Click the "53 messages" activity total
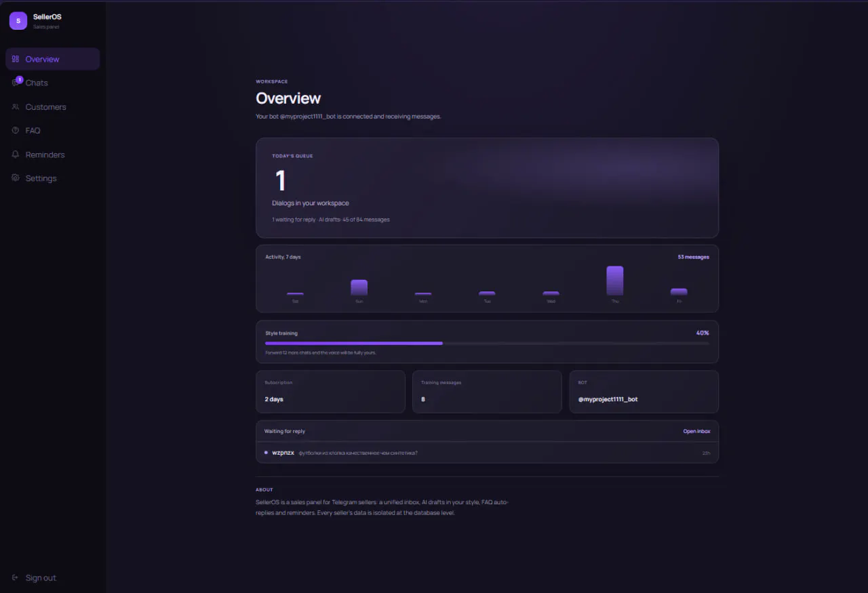Viewport: 868px width, 593px height. (693, 257)
